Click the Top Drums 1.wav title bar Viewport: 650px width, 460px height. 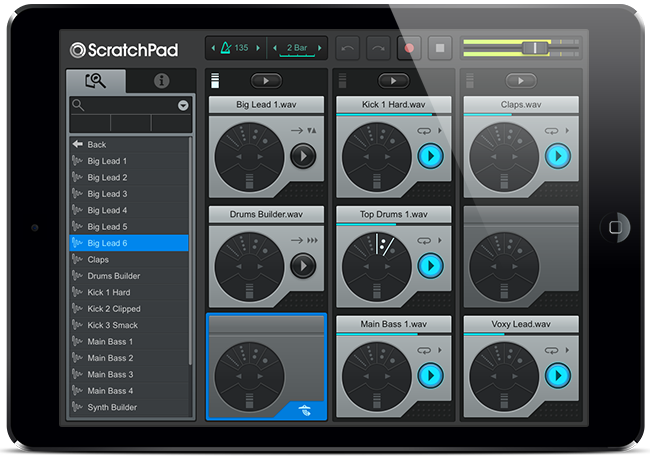(x=393, y=214)
